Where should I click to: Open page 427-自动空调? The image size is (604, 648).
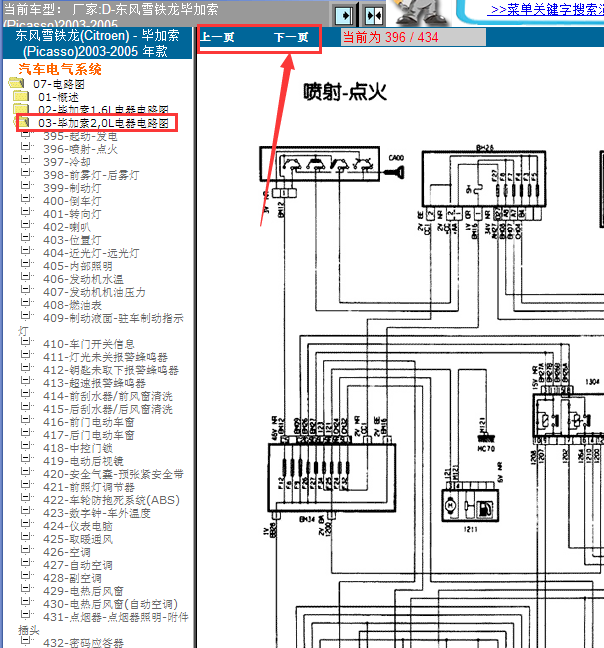[78, 565]
